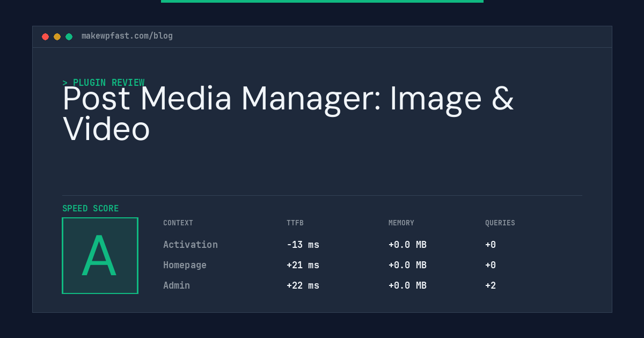Click the red close dot
This screenshot has height=338, width=644.
tap(45, 36)
